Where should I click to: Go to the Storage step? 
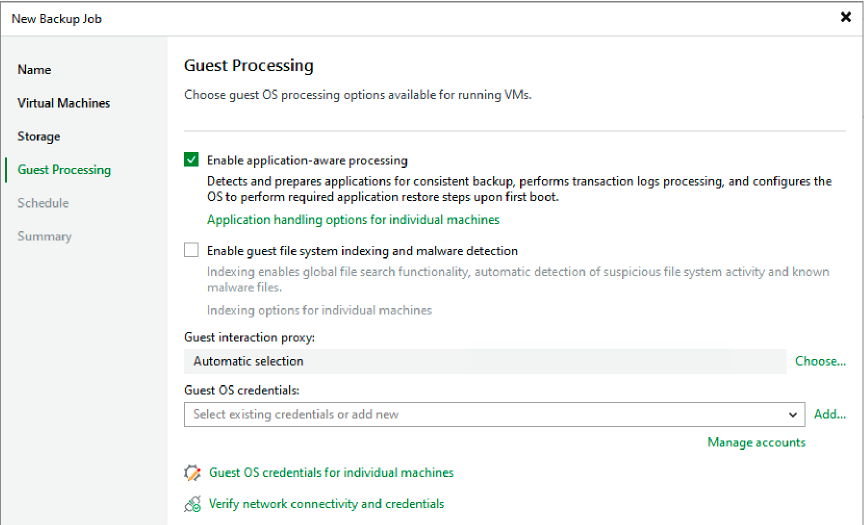pyautogui.click(x=39, y=136)
